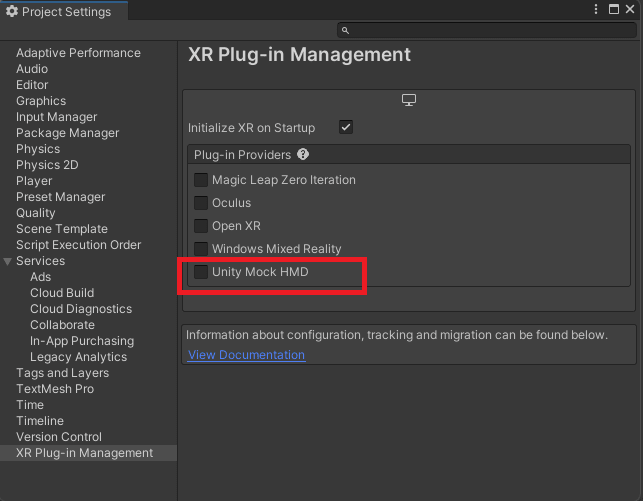Open the View Documentation link
The image size is (643, 501).
246,355
